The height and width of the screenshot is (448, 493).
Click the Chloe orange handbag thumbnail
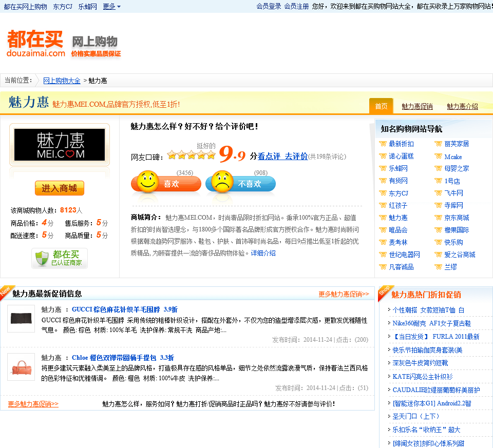click(21, 367)
